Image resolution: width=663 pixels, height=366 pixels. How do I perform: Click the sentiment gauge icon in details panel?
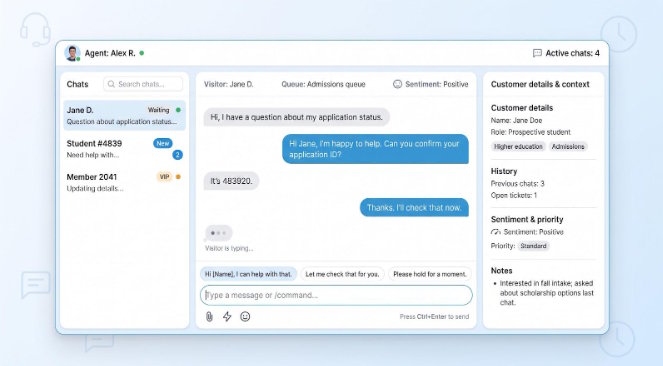[x=496, y=232]
